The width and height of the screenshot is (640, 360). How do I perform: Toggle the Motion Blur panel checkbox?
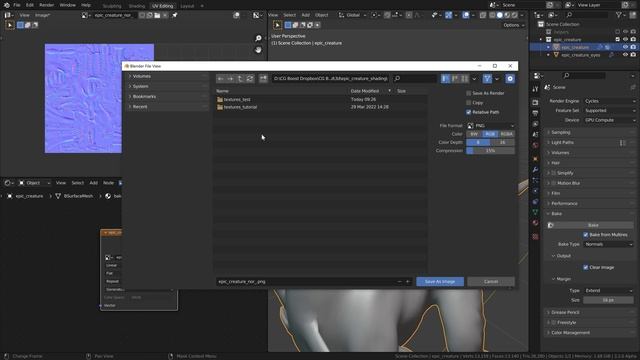pyautogui.click(x=554, y=183)
